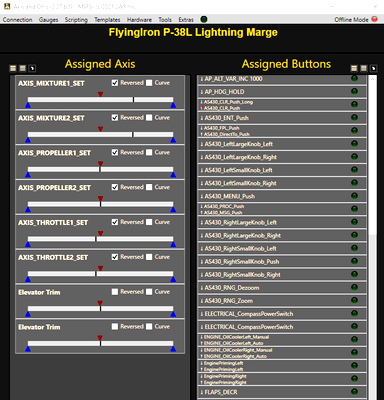Uncheck Reversed for AXIS_PROPELLER1_SET
Viewport: 384px width, 400px height.
(115, 152)
